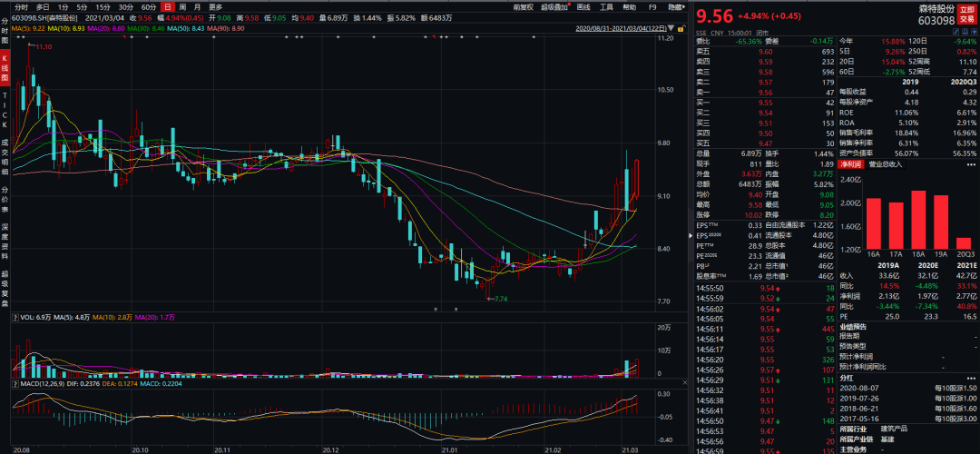Image resolution: width=980 pixels, height=454 pixels.
Task: Open the 超级叠加 overlay tool
Action: click(x=554, y=6)
